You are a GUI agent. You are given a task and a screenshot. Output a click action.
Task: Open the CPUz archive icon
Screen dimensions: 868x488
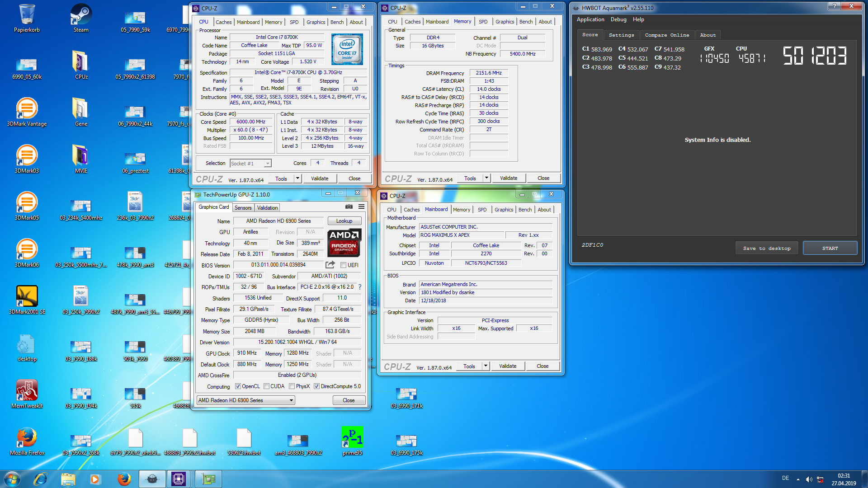coord(81,65)
